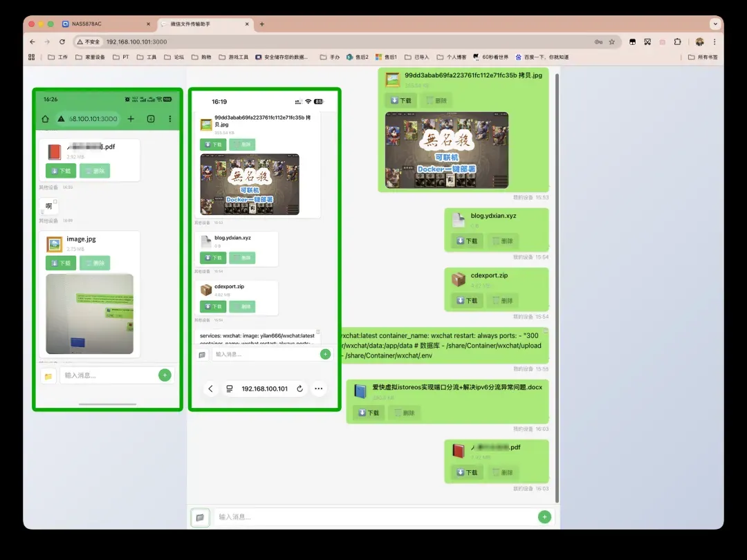747x560 pixels.
Task: Open the 不安全 site security indicator
Action: [x=89, y=42]
